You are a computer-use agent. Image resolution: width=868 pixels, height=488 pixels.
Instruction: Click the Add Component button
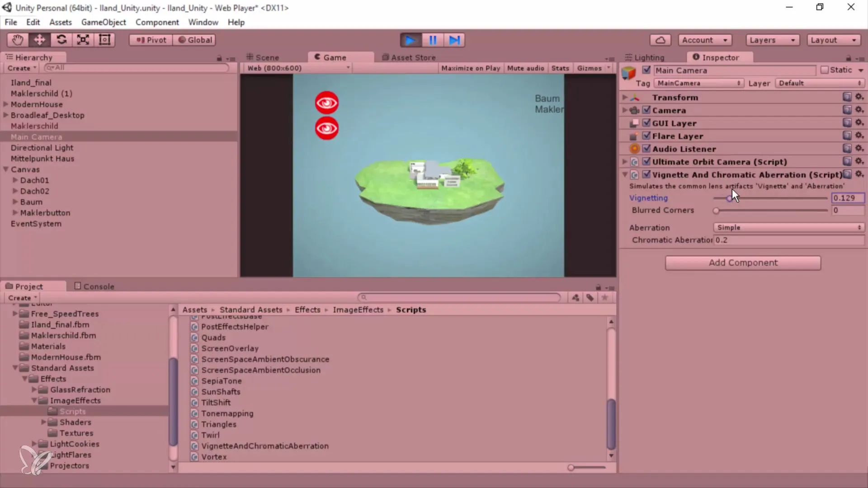click(743, 263)
